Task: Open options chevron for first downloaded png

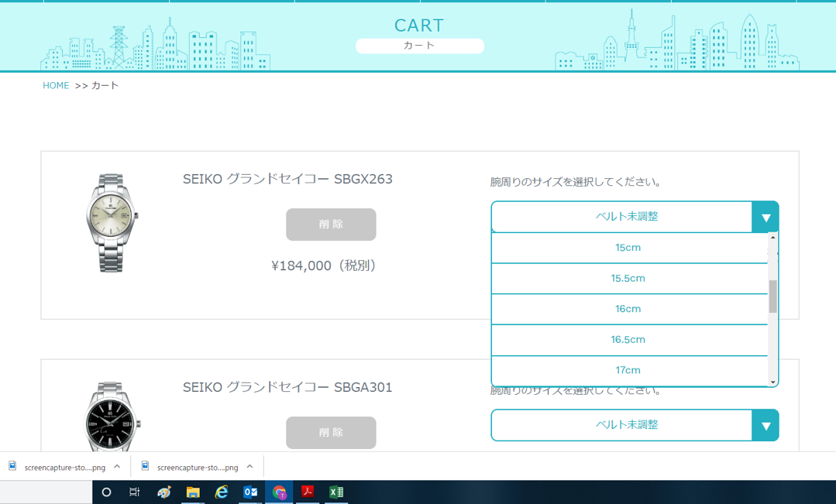Action: [x=117, y=467]
